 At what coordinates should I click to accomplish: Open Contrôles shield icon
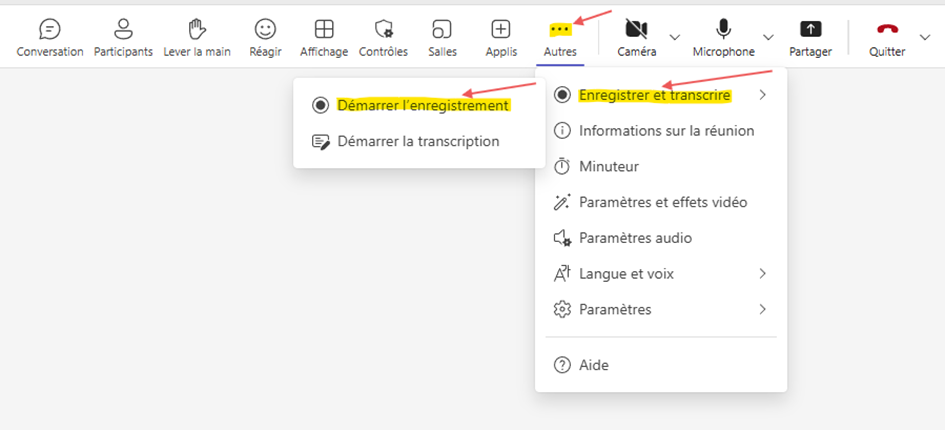click(383, 28)
